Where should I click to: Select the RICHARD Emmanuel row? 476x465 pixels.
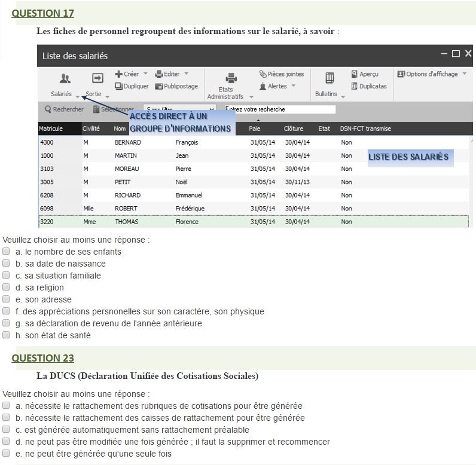[254, 195]
